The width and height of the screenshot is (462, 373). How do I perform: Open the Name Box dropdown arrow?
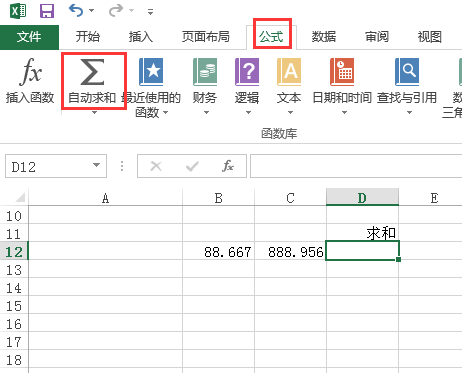[x=96, y=165]
